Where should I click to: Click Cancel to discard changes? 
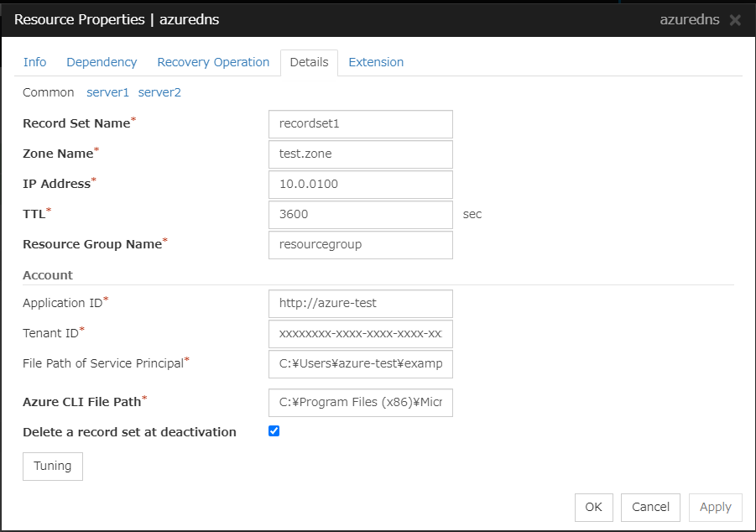pyautogui.click(x=651, y=507)
